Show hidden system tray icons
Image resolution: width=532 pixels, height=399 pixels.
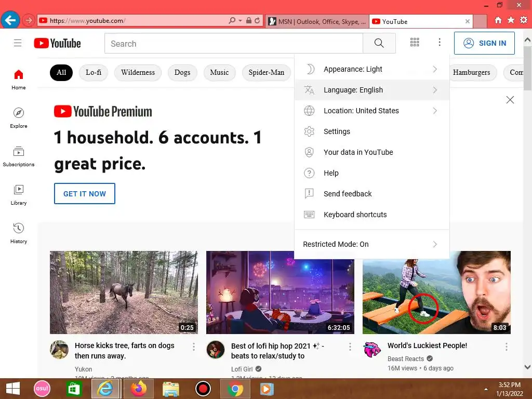point(486,389)
